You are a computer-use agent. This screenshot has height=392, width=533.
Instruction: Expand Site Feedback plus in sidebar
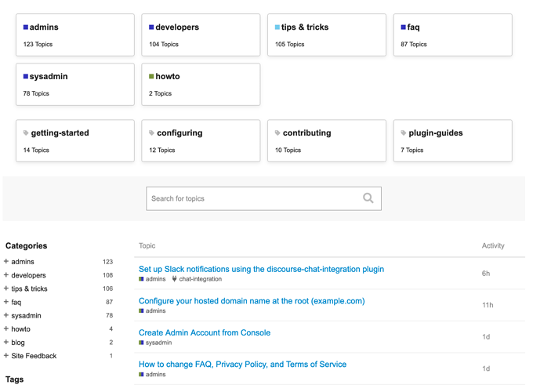tap(6, 356)
